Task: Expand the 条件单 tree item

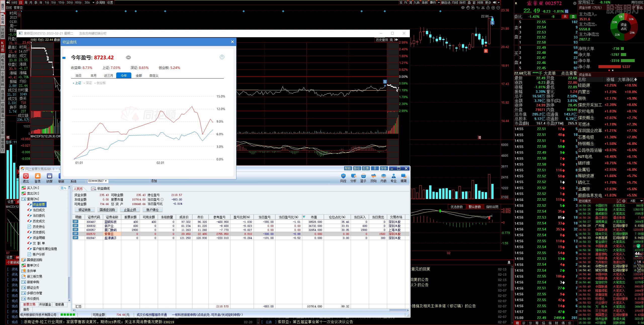Action: [x=29, y=271]
